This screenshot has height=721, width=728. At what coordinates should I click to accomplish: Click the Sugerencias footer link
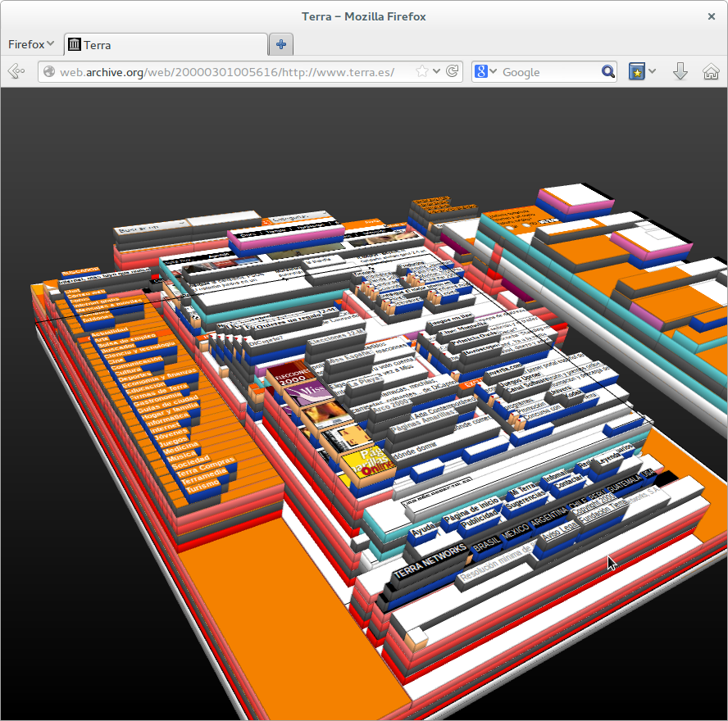[527, 500]
